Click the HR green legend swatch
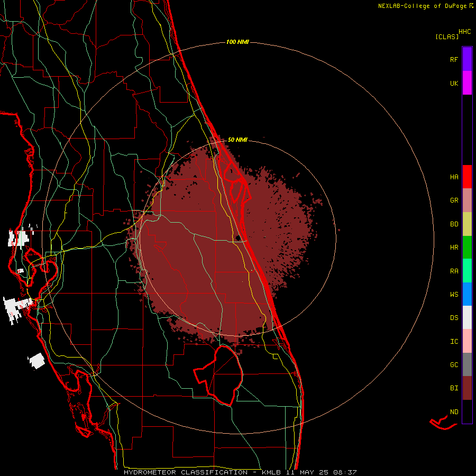Screen dimensions: 476x476 (x=467, y=247)
